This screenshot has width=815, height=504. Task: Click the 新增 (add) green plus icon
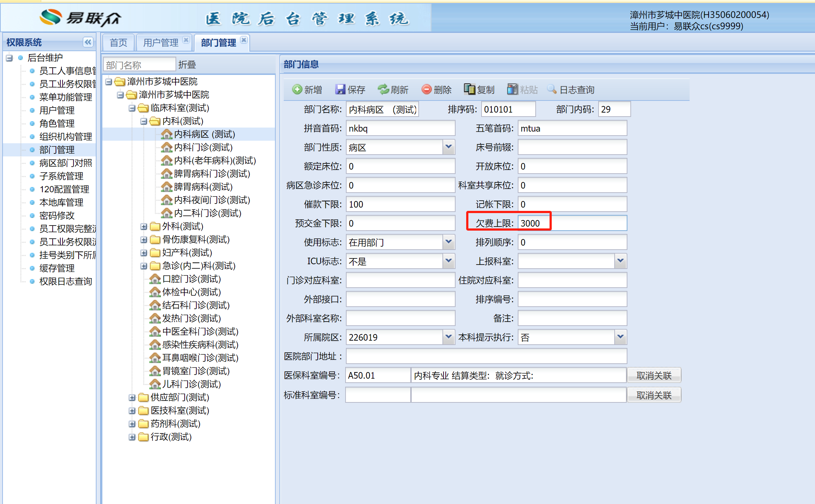point(297,90)
